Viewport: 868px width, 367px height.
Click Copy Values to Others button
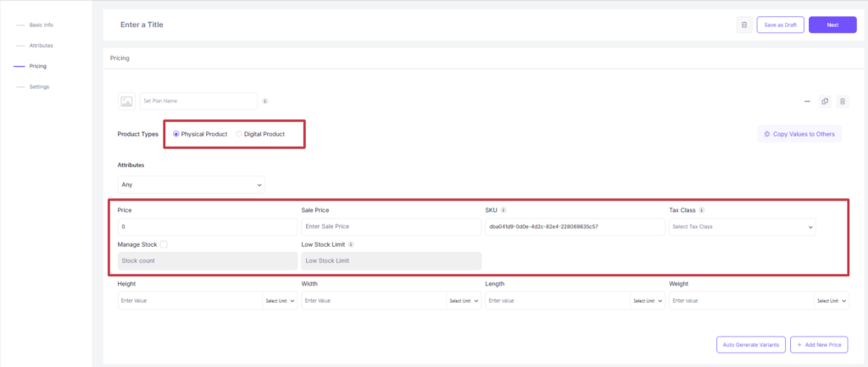[799, 134]
